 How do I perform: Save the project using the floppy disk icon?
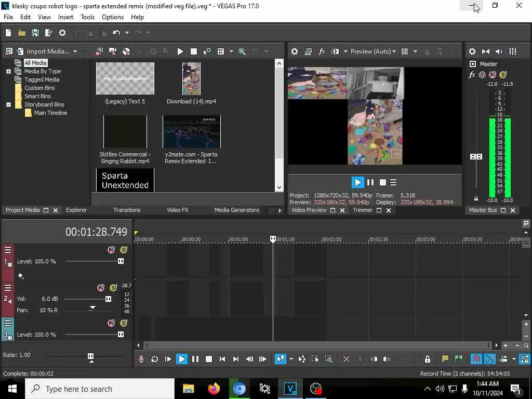[35, 33]
